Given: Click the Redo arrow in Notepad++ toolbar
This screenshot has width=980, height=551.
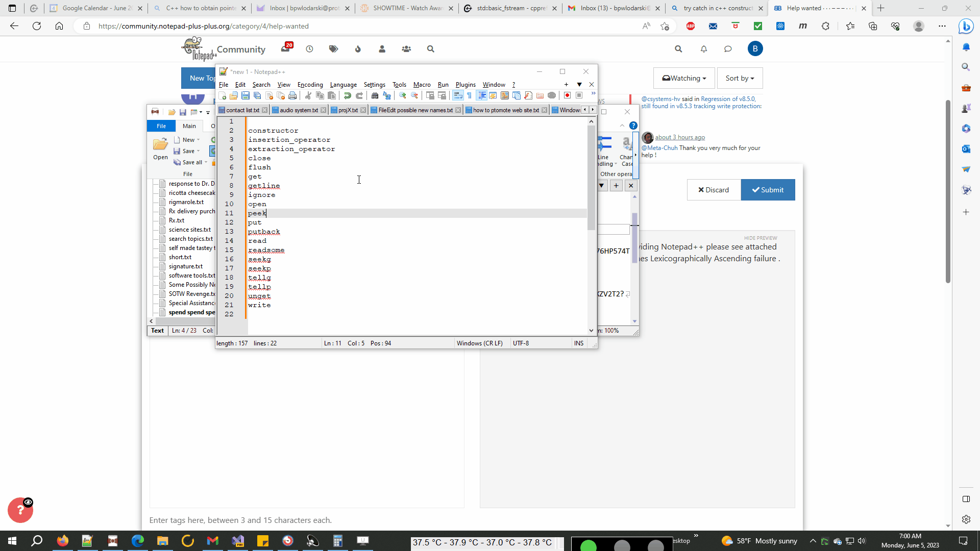Looking at the screenshot, I should coord(359,95).
